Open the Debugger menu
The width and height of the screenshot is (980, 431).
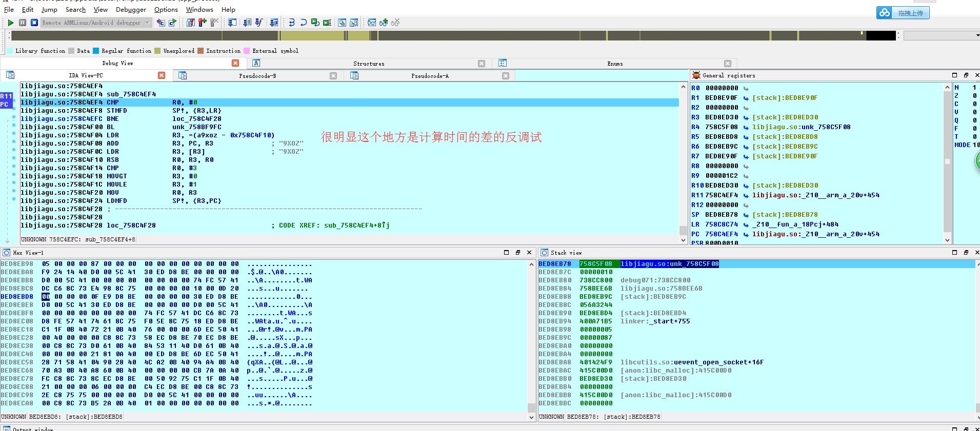131,9
